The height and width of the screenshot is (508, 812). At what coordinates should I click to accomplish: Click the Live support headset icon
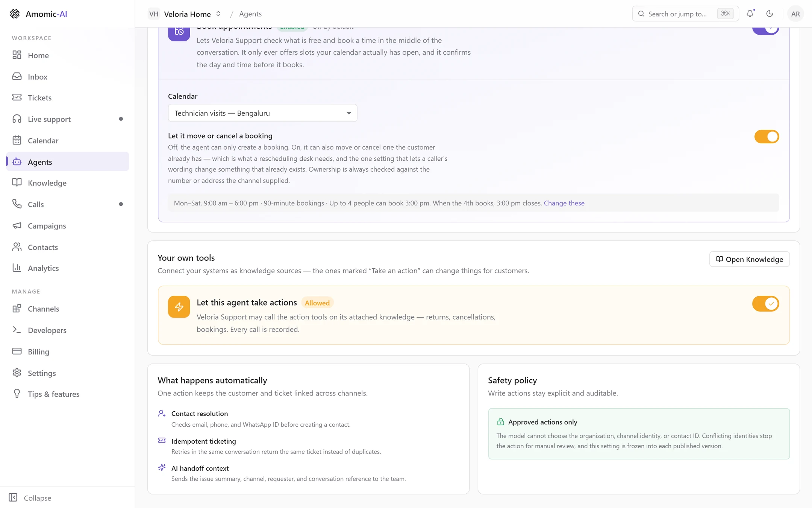[17, 119]
